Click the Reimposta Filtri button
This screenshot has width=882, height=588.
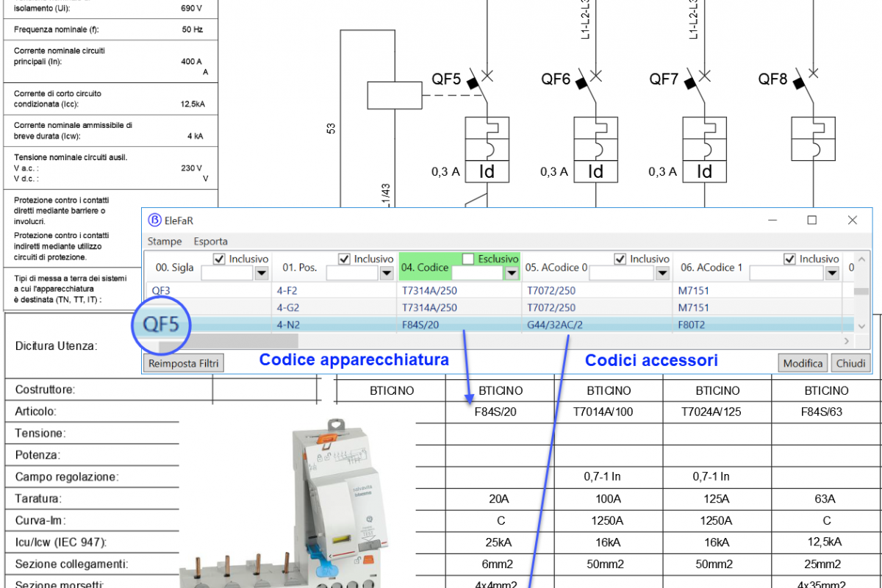184,363
